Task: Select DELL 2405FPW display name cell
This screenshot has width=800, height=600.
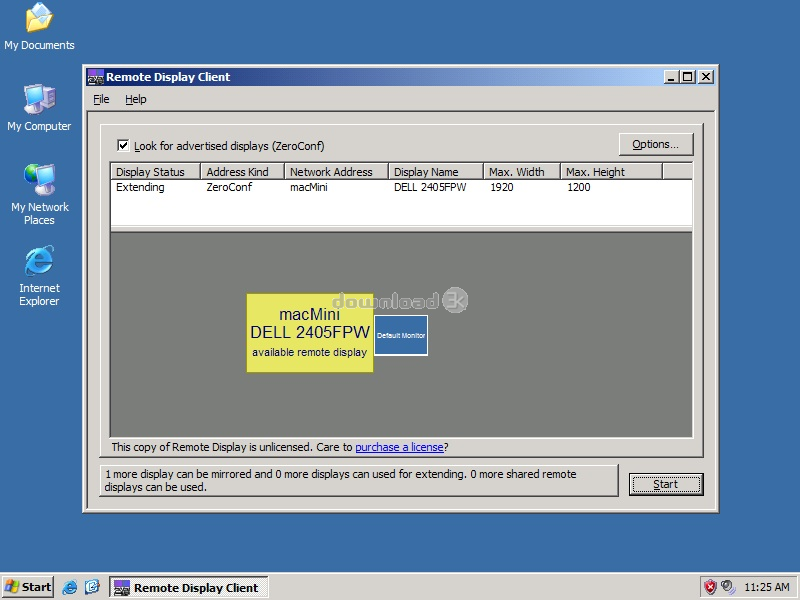Action: (x=430, y=187)
